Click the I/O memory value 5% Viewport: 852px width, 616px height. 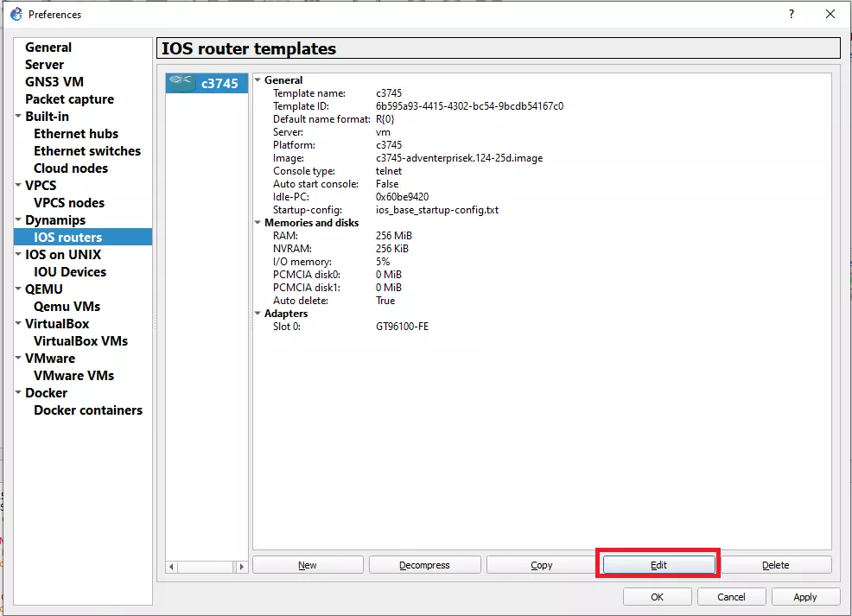point(383,262)
